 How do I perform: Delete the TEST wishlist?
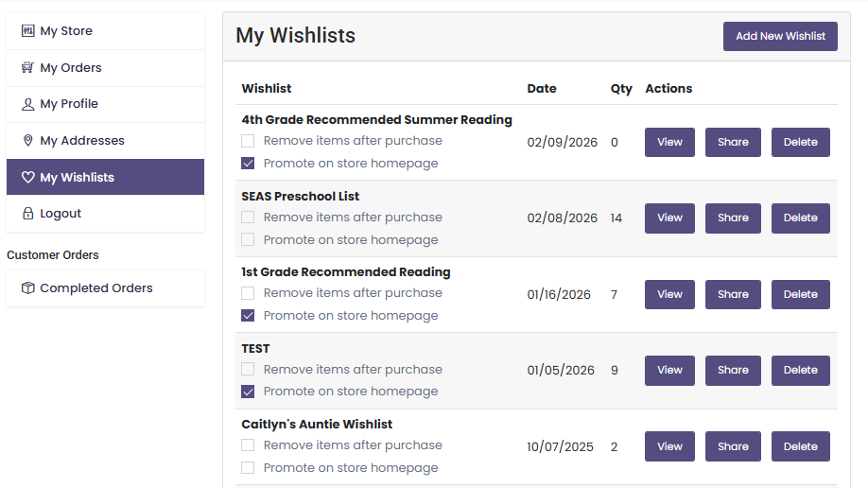(x=800, y=371)
